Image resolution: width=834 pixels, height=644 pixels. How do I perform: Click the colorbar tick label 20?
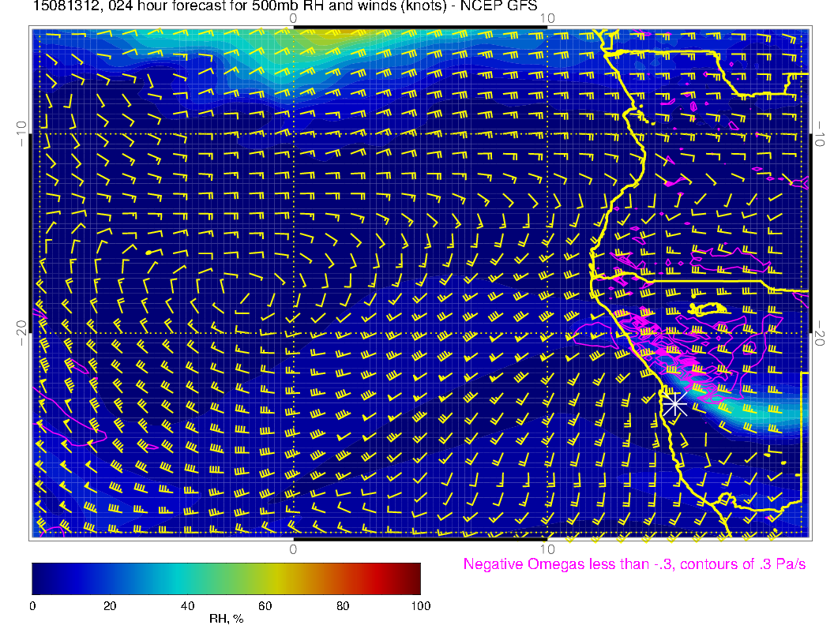pyautogui.click(x=110, y=606)
